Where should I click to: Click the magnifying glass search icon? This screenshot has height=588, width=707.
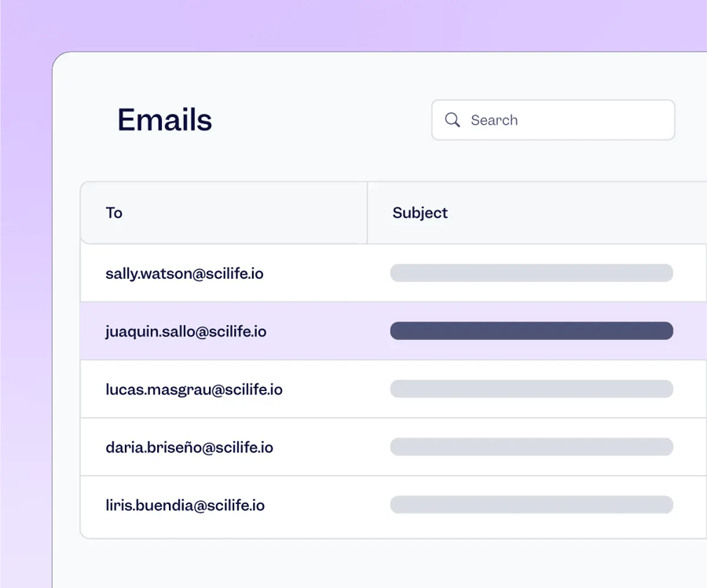[x=452, y=120]
